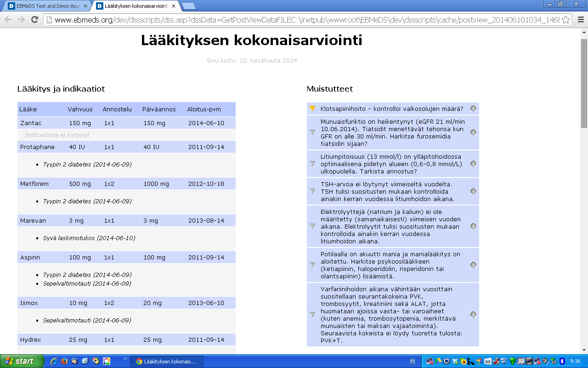Click the gray M tray icon

coord(488,361)
